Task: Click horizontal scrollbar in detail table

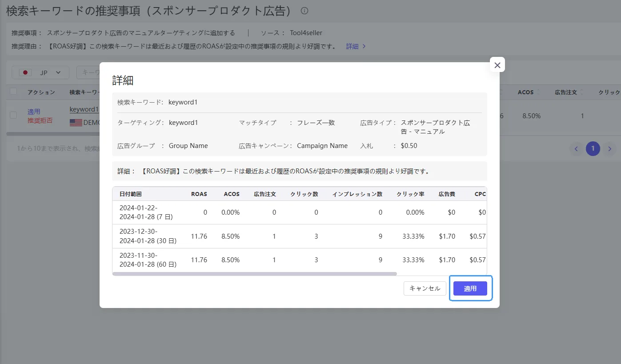Action: click(x=254, y=274)
